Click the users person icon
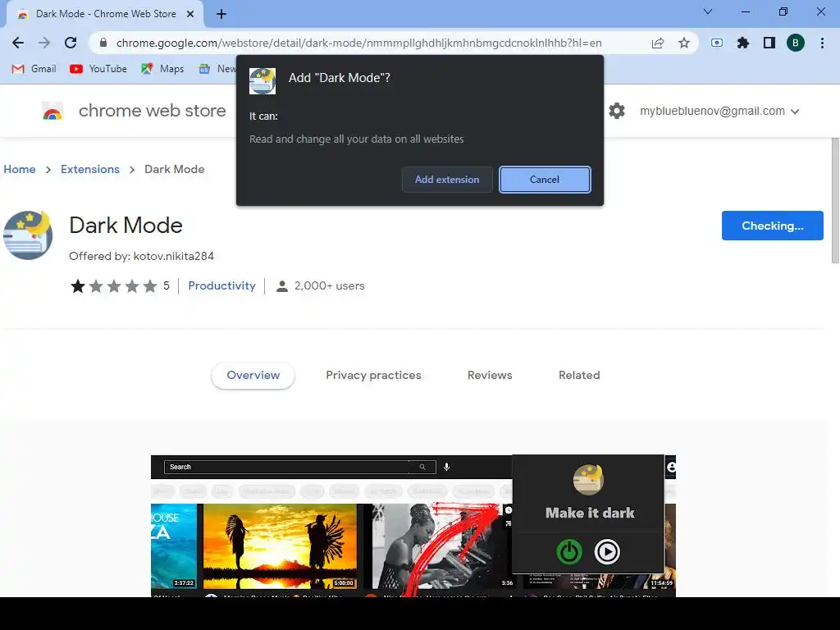The height and width of the screenshot is (630, 840). (282, 286)
